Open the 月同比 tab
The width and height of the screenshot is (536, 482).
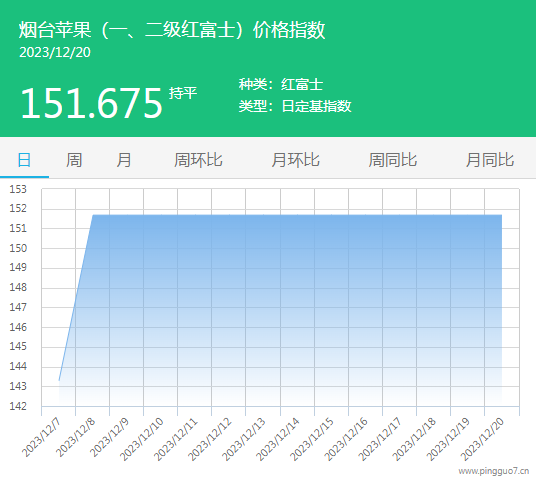[490, 160]
